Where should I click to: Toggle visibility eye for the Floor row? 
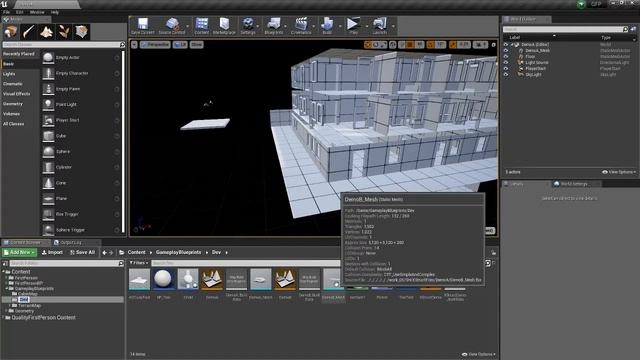(506, 56)
